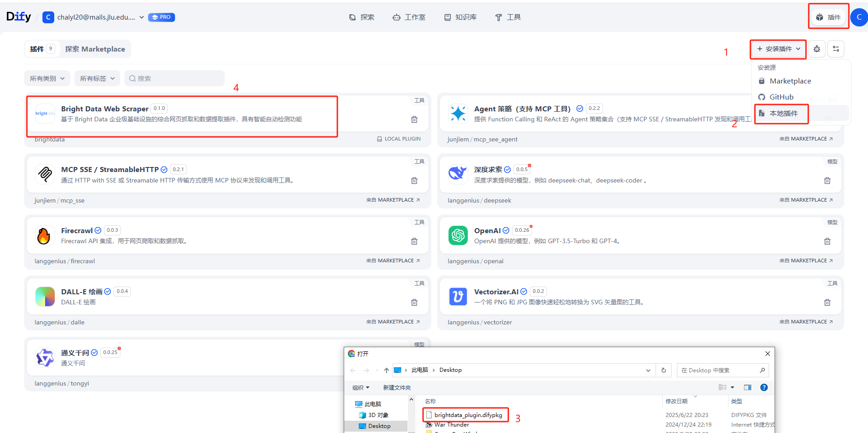868x433 pixels.
Task: Go to 探索 in the top navigation
Action: point(362,17)
